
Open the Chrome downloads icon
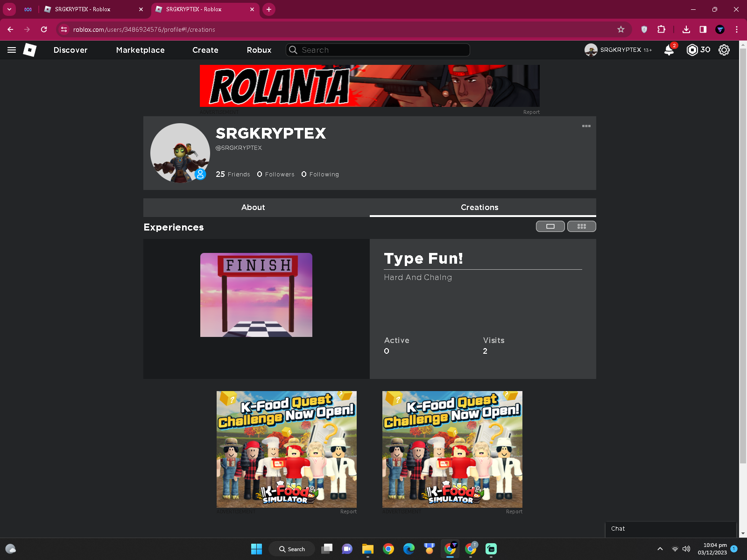pyautogui.click(x=686, y=29)
